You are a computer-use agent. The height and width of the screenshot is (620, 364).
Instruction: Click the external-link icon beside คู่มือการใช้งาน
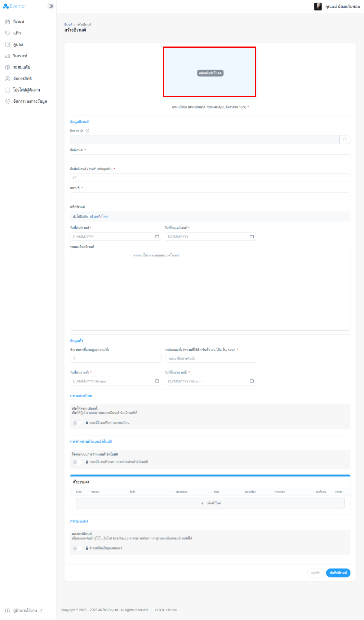tap(40, 611)
